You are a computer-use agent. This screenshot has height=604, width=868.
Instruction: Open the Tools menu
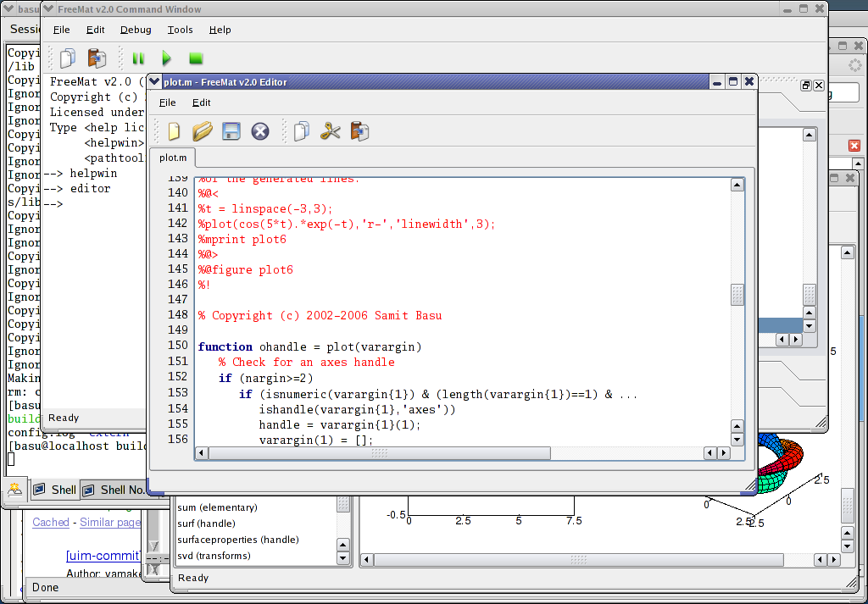[180, 30]
